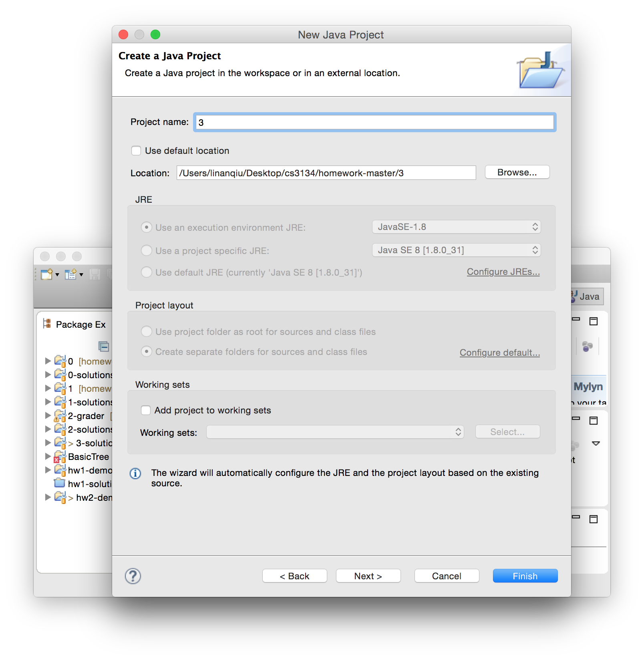This screenshot has height=661, width=644.
Task: Click minimize icon of the bottom right view
Action: tap(576, 517)
